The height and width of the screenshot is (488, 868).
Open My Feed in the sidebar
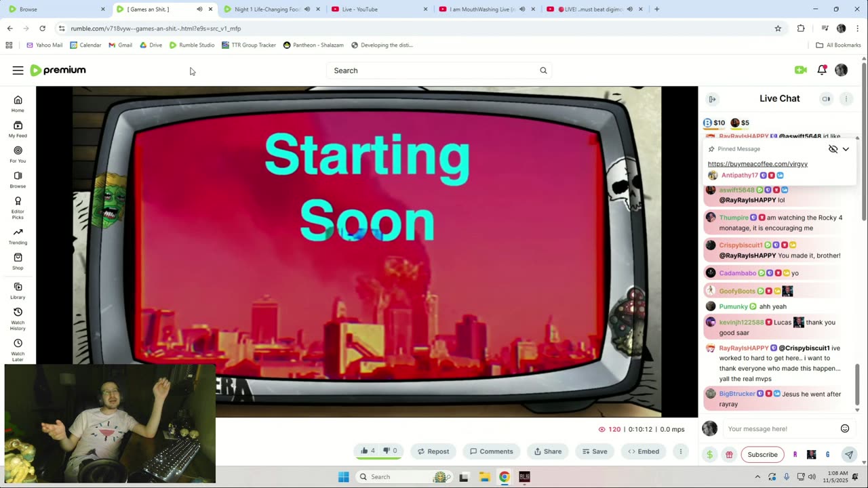point(18,129)
